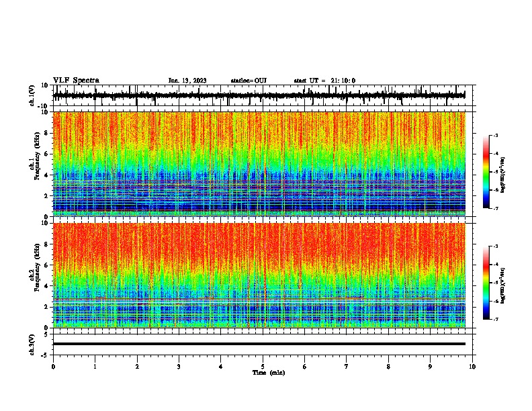
Task: Click the "2" tick on ch.1 frequency axis
Action: point(46,196)
